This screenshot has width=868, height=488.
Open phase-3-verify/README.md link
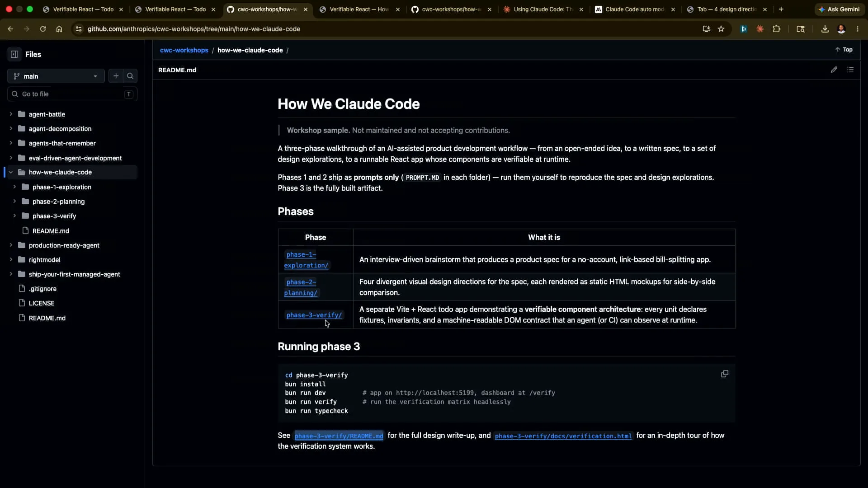pos(339,436)
